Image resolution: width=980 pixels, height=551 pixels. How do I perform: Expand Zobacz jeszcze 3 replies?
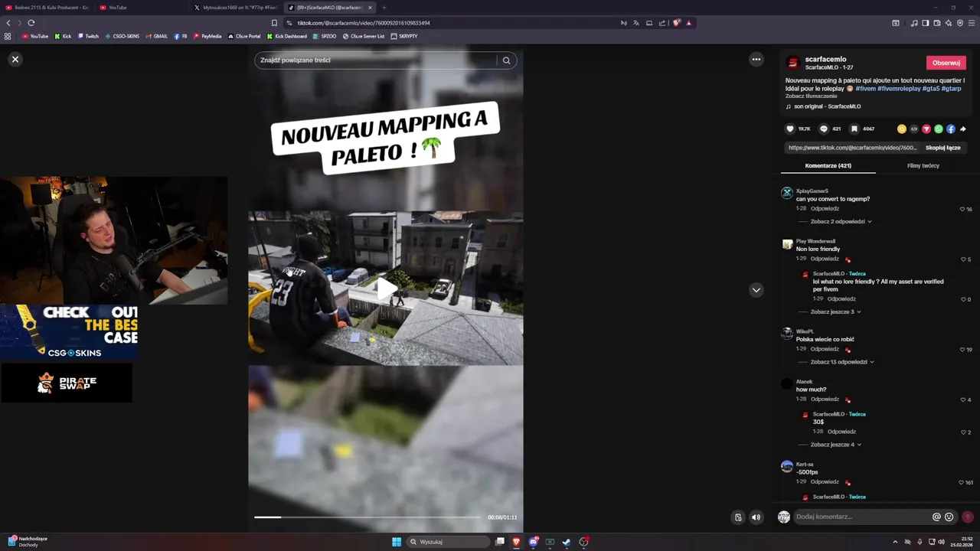pyautogui.click(x=835, y=311)
